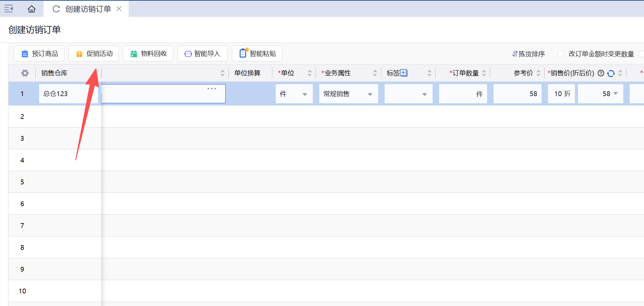The height and width of the screenshot is (306, 644).
Task: Select row number 1
Action: [22, 94]
